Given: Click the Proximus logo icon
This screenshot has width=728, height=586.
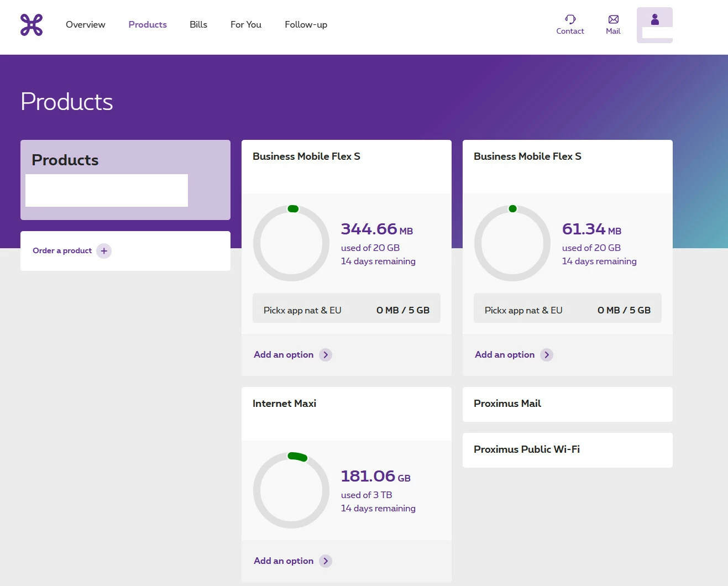Looking at the screenshot, I should point(32,25).
